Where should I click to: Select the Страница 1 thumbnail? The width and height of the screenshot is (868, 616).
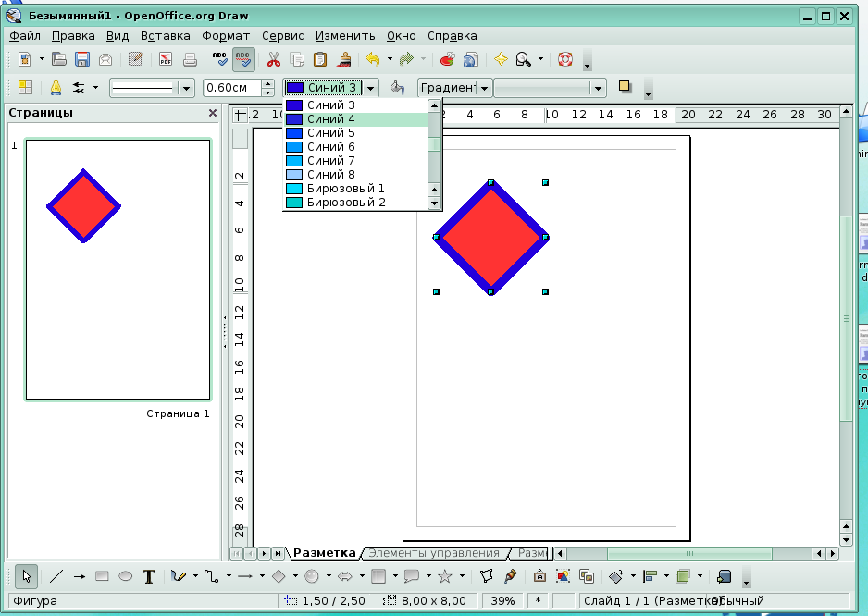118,269
